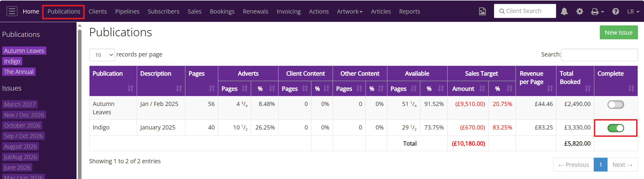
Task: Go to the Invoicing menu item
Action: (288, 11)
